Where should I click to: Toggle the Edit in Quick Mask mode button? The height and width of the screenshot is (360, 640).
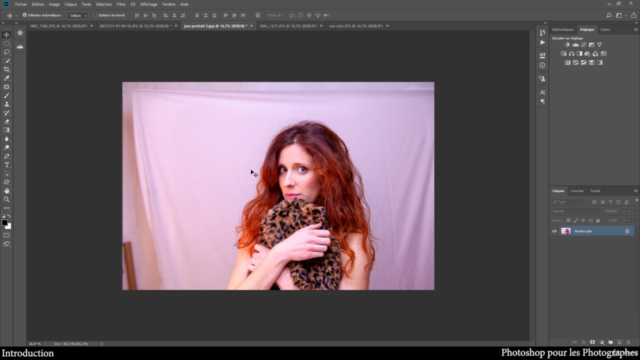[7, 236]
